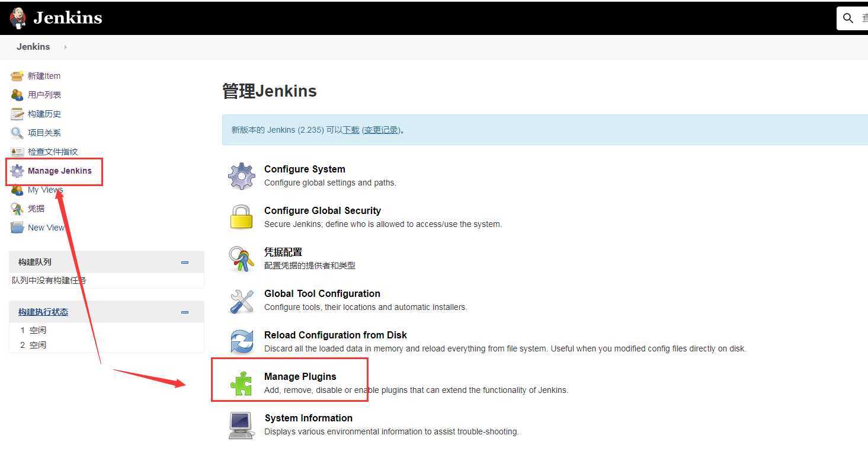This screenshot has width=868, height=451.
Task: Open Global Tool Configuration
Action: tap(322, 293)
